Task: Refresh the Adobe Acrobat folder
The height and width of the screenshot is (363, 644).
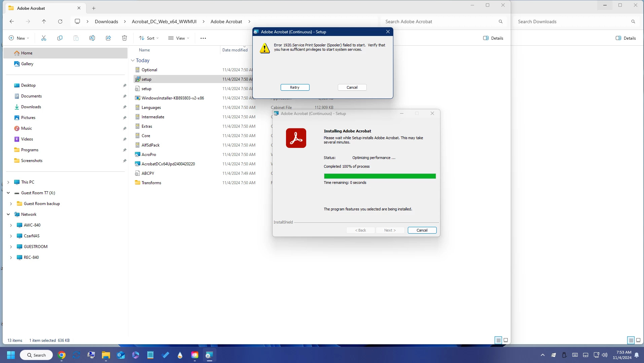Action: tap(60, 22)
